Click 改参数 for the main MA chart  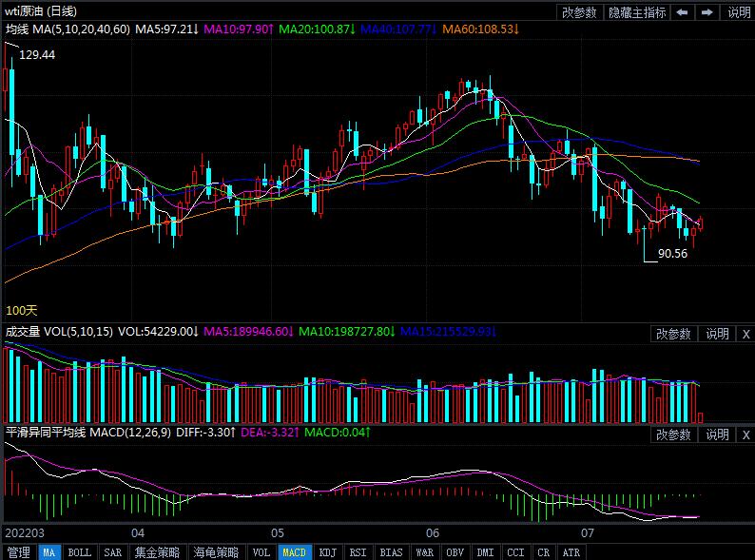579,12
